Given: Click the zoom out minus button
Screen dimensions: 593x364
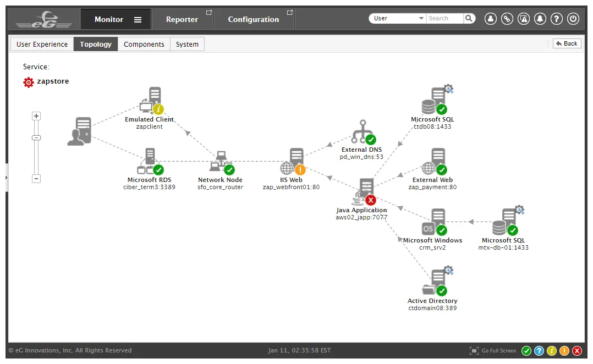Looking at the screenshot, I should pyautogui.click(x=36, y=178).
